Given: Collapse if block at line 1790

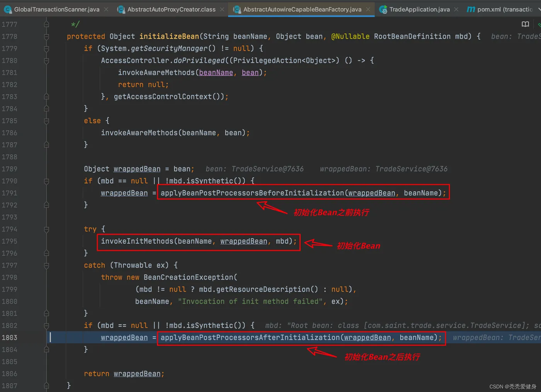Looking at the screenshot, I should pos(46,181).
